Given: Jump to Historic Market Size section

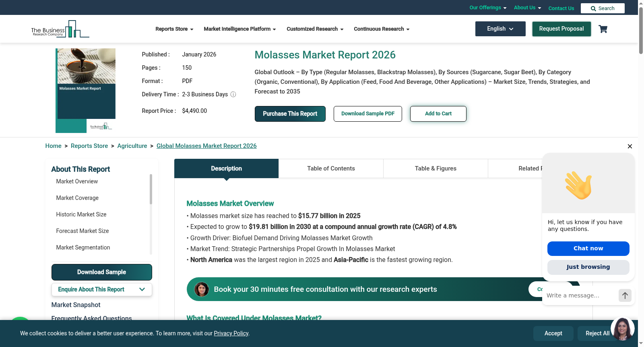Looking at the screenshot, I should pos(81,214).
